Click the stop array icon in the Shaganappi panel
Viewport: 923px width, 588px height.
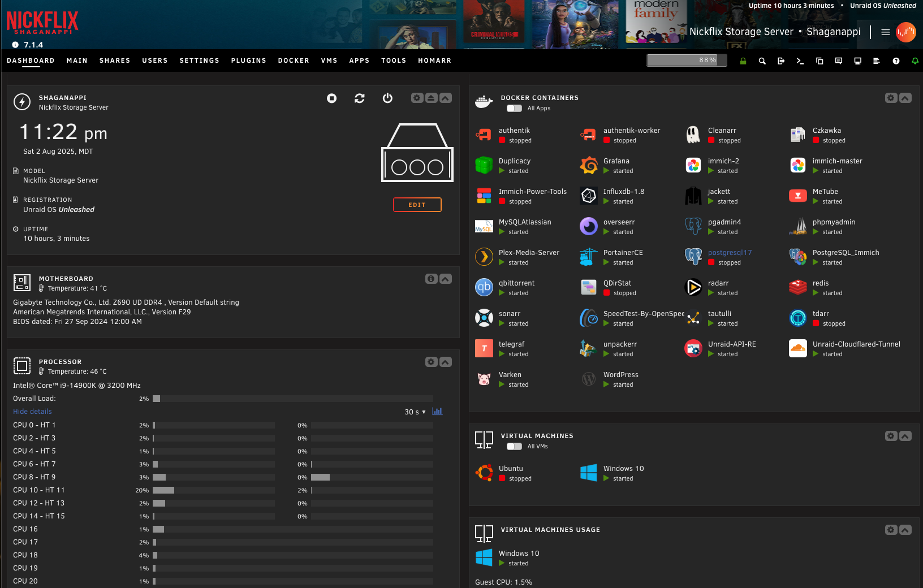pos(332,98)
